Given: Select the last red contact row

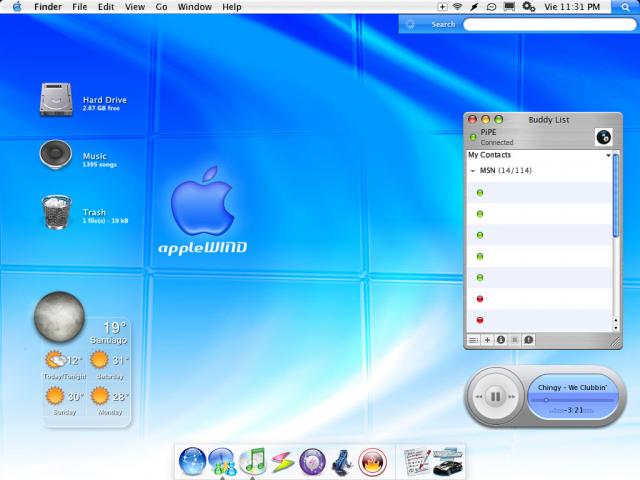Looking at the screenshot, I should [540, 320].
